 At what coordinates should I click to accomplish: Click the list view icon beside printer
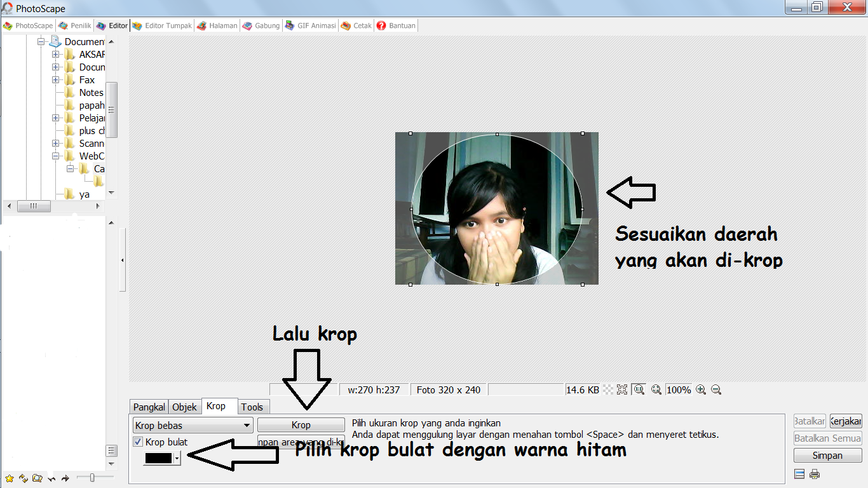(799, 474)
